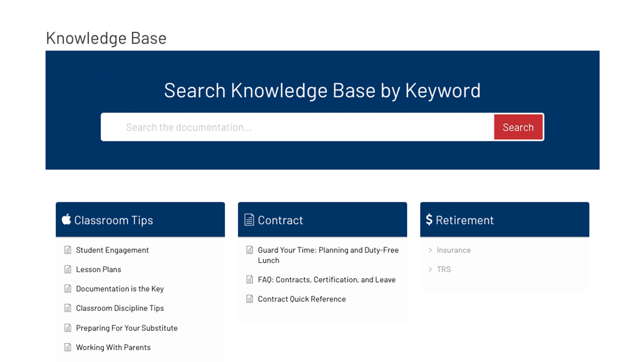The height and width of the screenshot is (362, 644).
Task: Click the page icon beside Working With Parents
Action: click(x=68, y=347)
